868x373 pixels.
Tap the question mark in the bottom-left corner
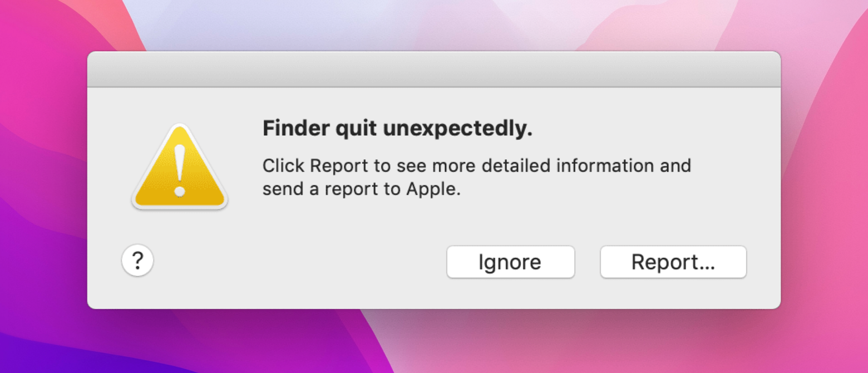(x=137, y=261)
